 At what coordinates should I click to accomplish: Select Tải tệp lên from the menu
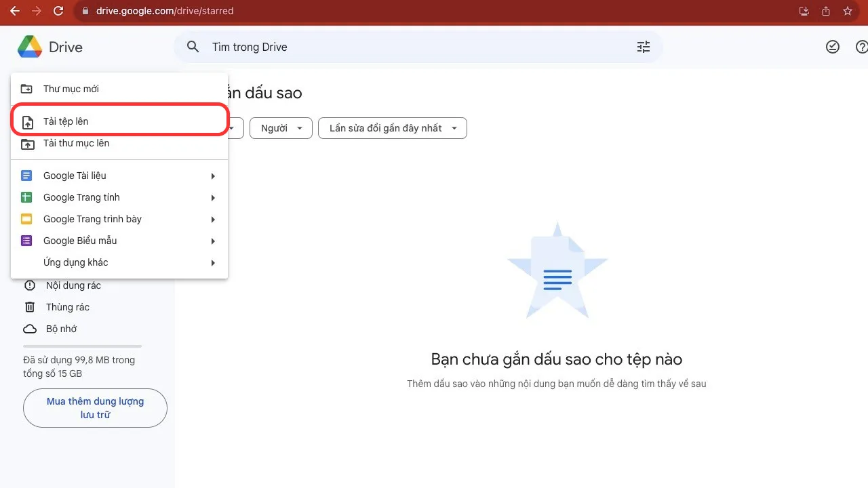(66, 123)
